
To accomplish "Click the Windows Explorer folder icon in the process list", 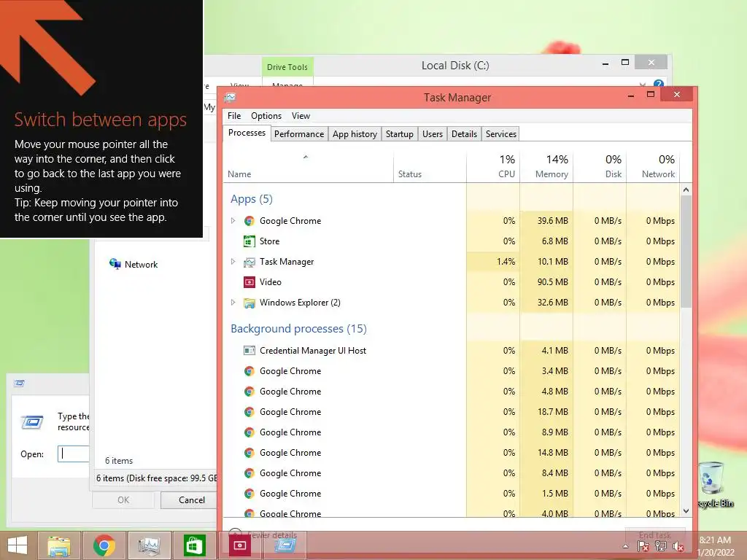I will coord(249,303).
